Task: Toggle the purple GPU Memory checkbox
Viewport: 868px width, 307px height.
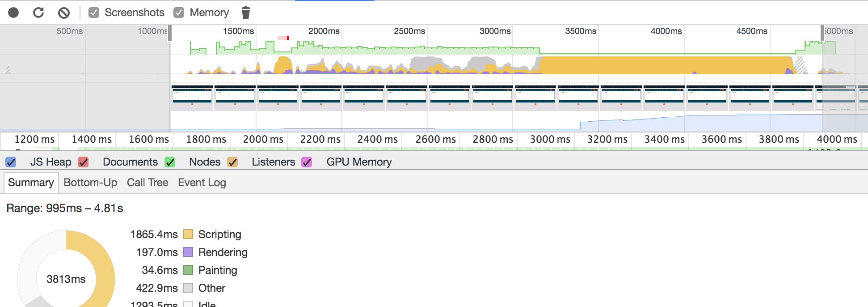Action: point(307,162)
